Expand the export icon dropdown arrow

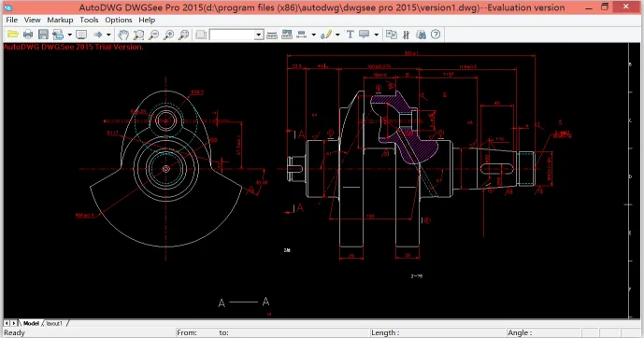[69, 35]
